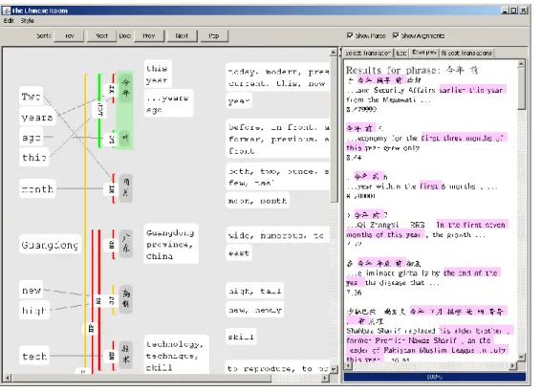
Task: Select the word 'Two'
Action: [31, 97]
